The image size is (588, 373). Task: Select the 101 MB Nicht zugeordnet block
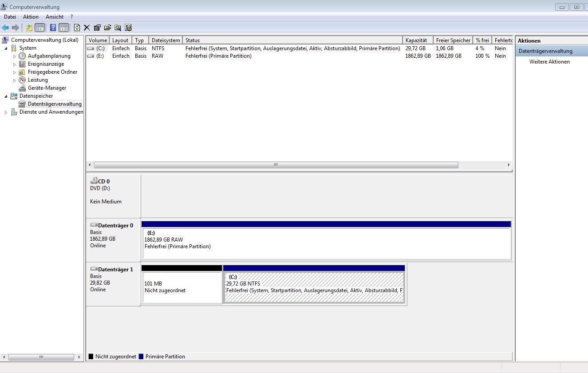(182, 287)
